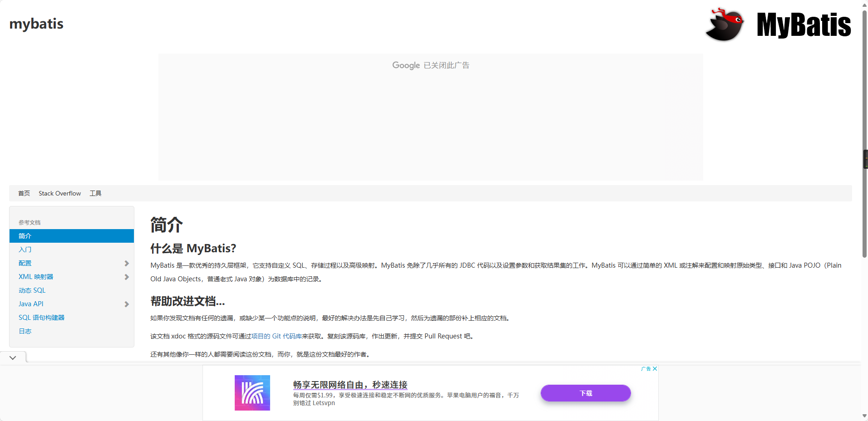Click the scrollbar up arrow
Viewport: 868px width, 421px height.
point(864,5)
